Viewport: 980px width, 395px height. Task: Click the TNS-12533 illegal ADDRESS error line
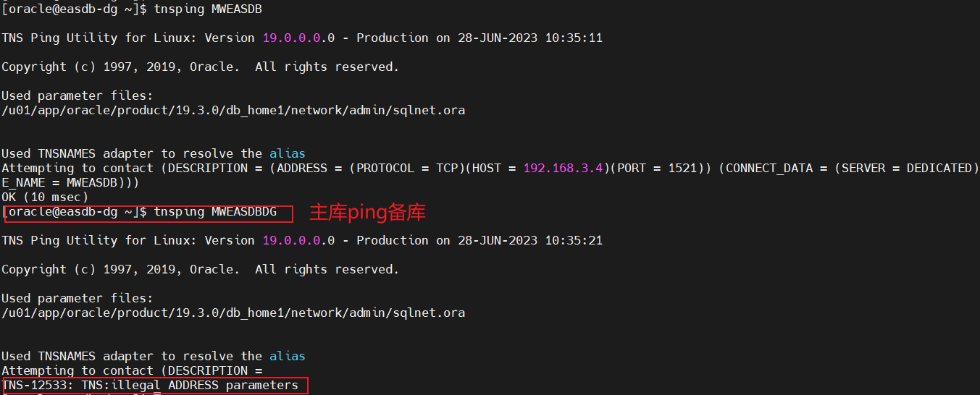pos(150,386)
